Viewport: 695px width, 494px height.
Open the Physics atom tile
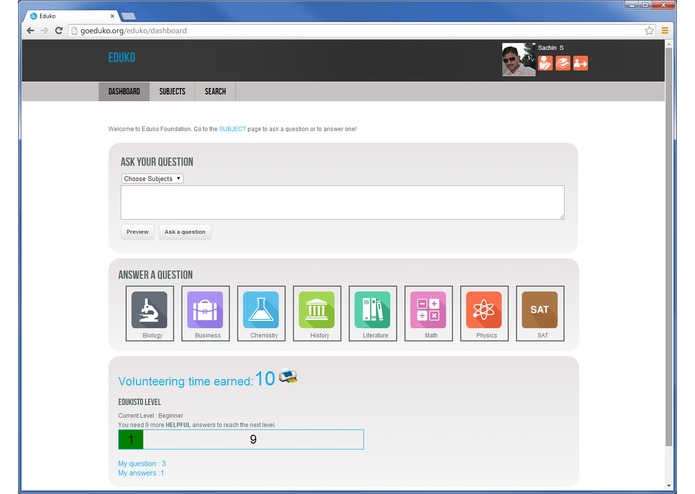tap(484, 313)
